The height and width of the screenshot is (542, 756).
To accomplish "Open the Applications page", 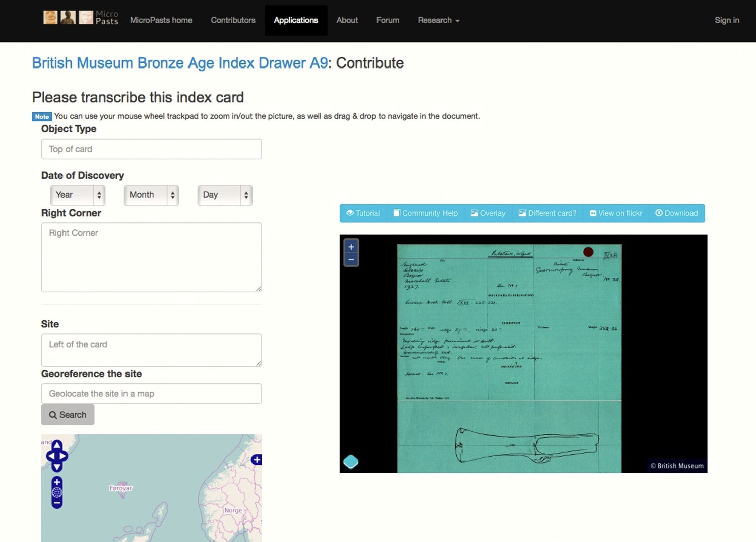I will (x=296, y=20).
